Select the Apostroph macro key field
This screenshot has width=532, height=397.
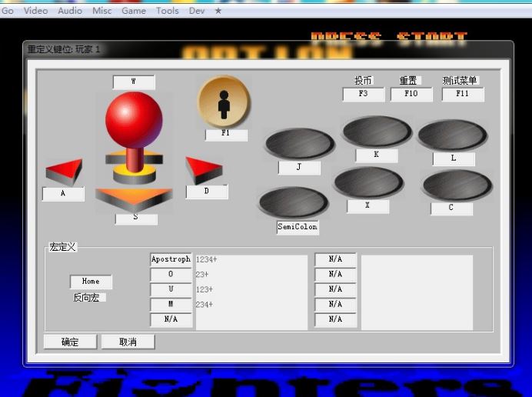(x=171, y=259)
